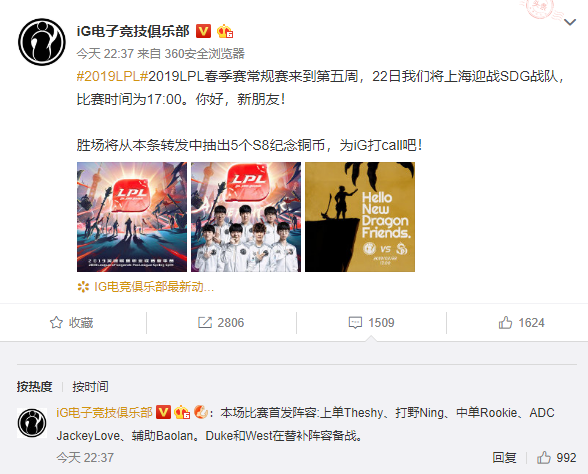This screenshot has height=474, width=588.
Task: Sort comments by 按热度
Action: point(34,386)
